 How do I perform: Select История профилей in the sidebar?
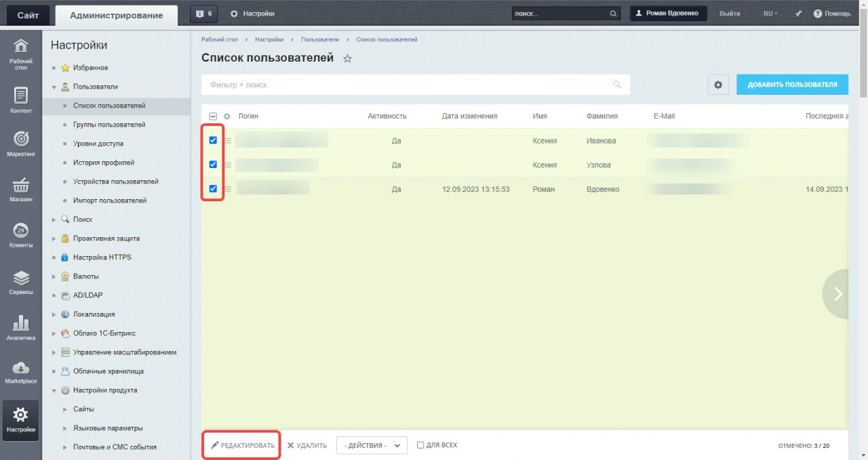(x=104, y=163)
